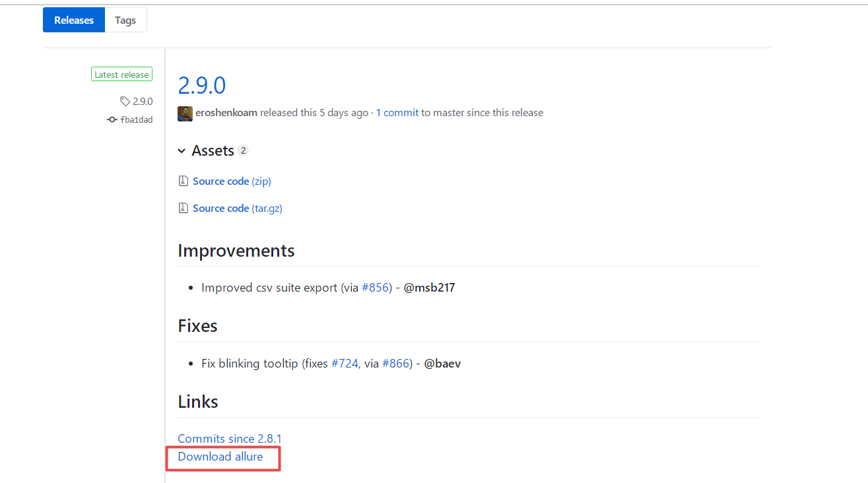Open the 2.9.0 tag link in sidebar
The height and width of the screenshot is (483, 868).
[143, 102]
